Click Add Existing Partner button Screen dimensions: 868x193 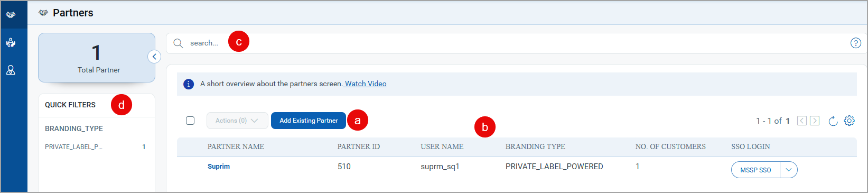tap(309, 121)
